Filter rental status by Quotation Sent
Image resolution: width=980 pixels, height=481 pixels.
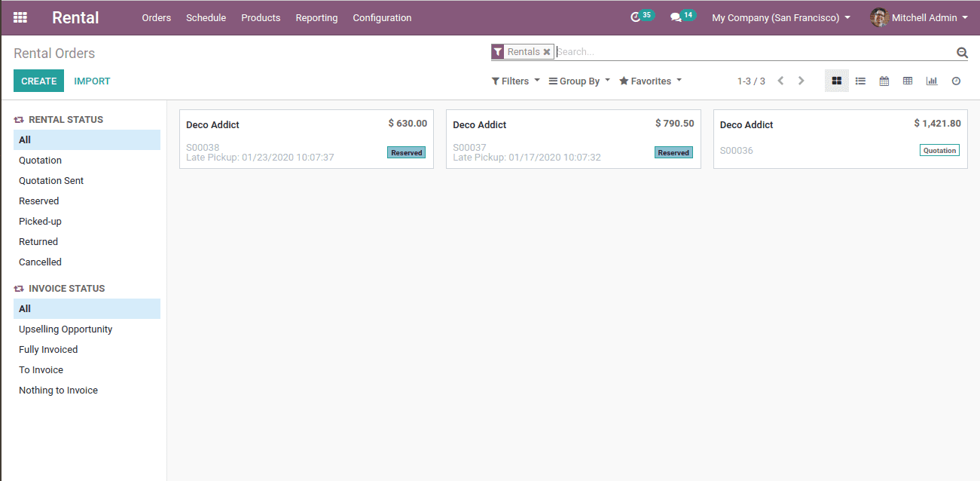87,180
